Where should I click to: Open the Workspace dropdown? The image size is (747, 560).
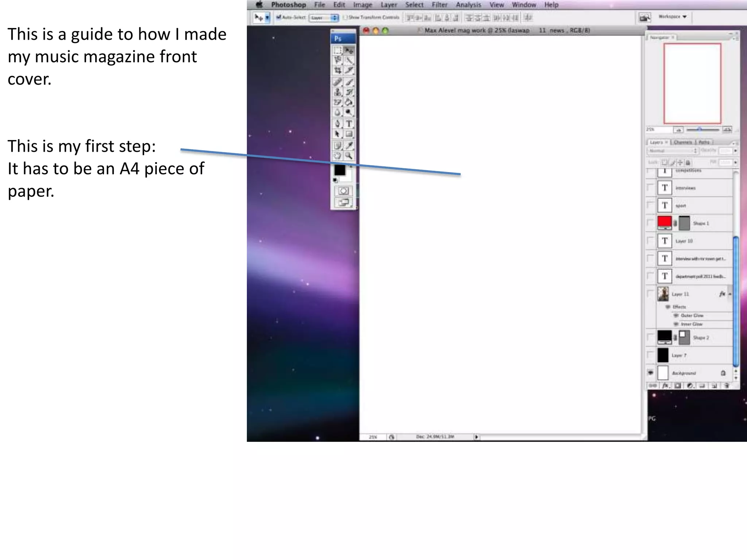click(x=673, y=17)
